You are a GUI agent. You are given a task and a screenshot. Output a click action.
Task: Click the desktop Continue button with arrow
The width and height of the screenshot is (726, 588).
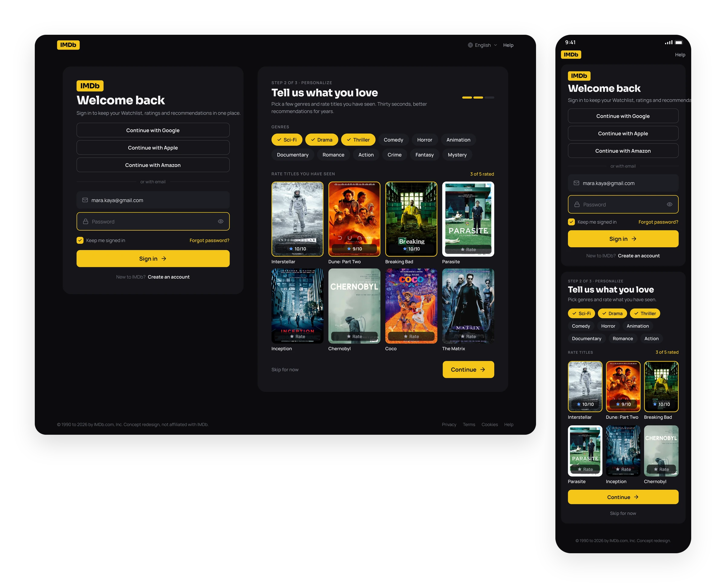[x=468, y=369]
